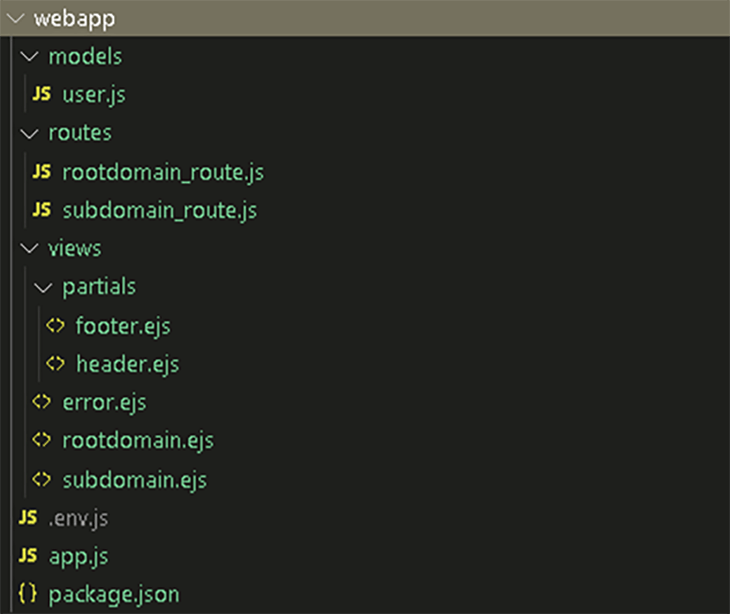Click the JS icon beside user.js

tap(41, 94)
